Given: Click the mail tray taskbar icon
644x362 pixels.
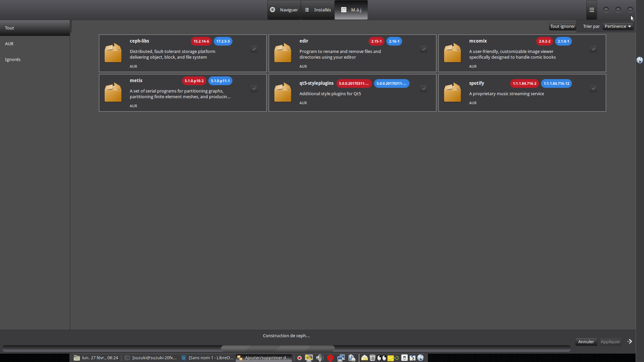Looking at the screenshot, I should [x=364, y=358].
